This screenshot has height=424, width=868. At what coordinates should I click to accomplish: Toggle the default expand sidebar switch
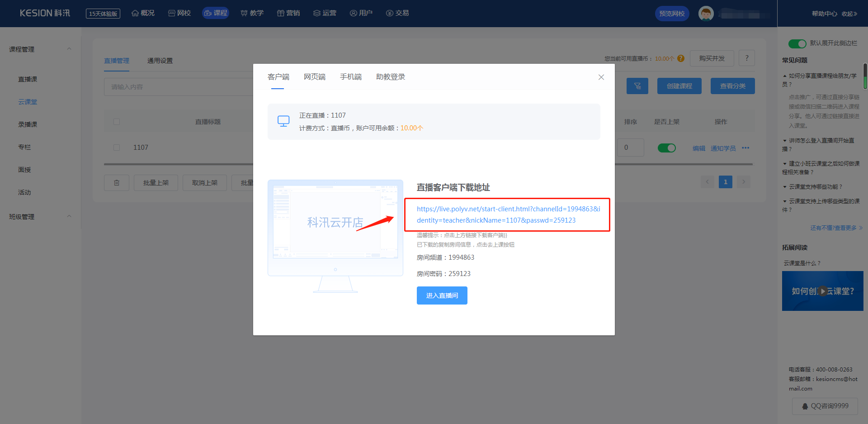point(797,43)
